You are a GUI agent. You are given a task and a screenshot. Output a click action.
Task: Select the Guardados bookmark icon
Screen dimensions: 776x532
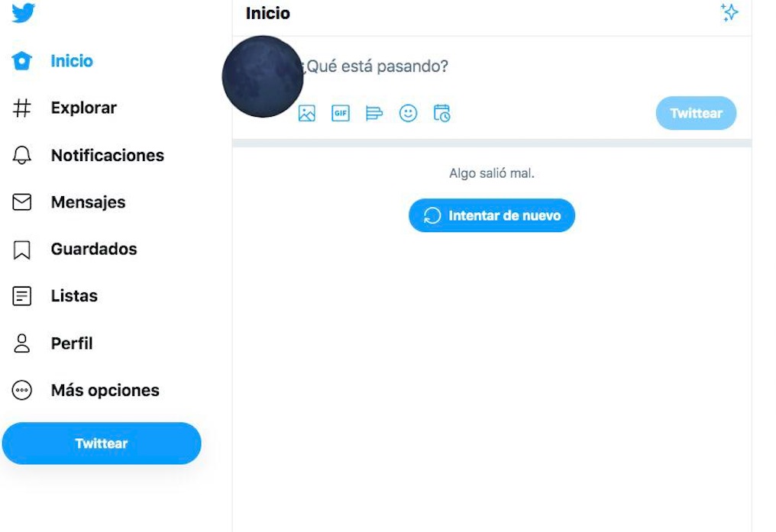(24, 249)
